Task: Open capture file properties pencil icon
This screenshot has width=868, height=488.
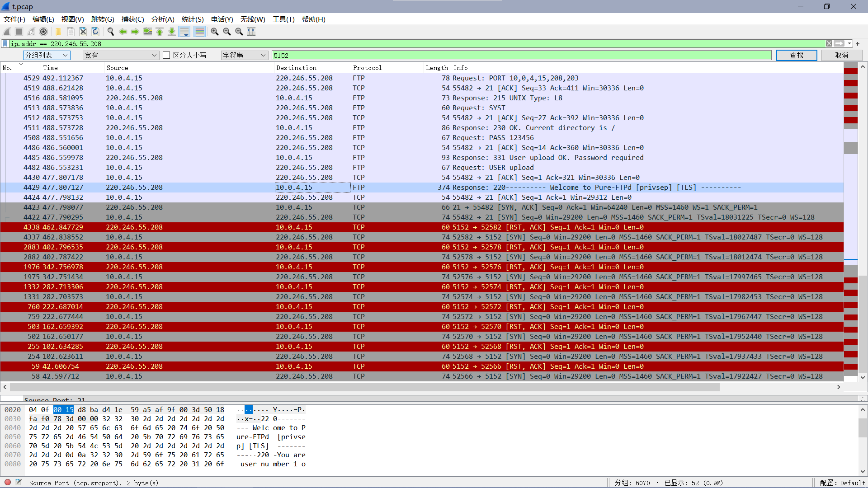Action: pos(19,482)
